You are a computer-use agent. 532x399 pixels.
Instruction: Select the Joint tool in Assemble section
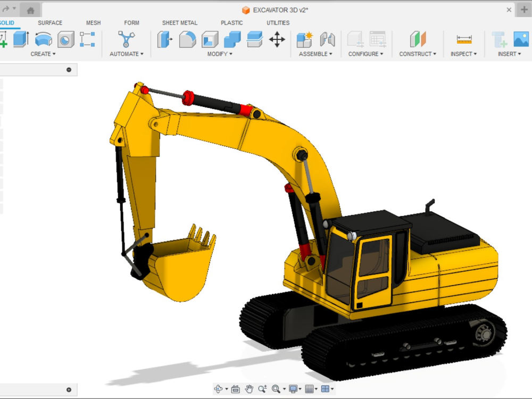tap(329, 40)
